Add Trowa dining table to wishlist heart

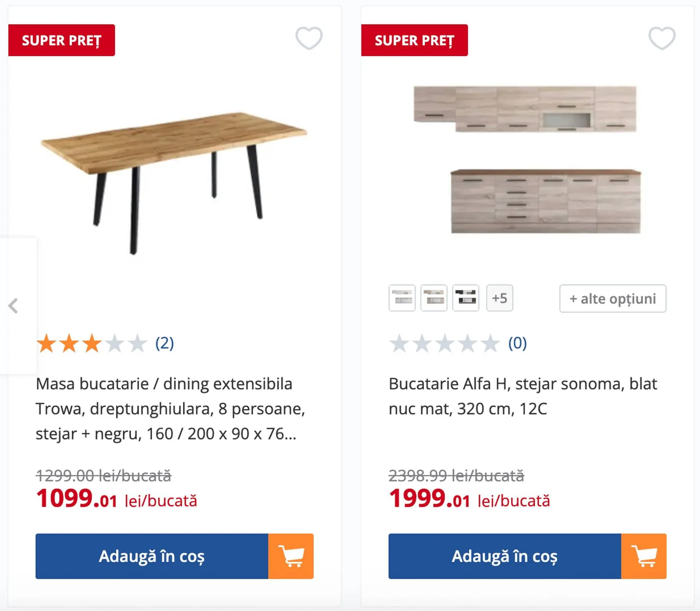[x=309, y=38]
